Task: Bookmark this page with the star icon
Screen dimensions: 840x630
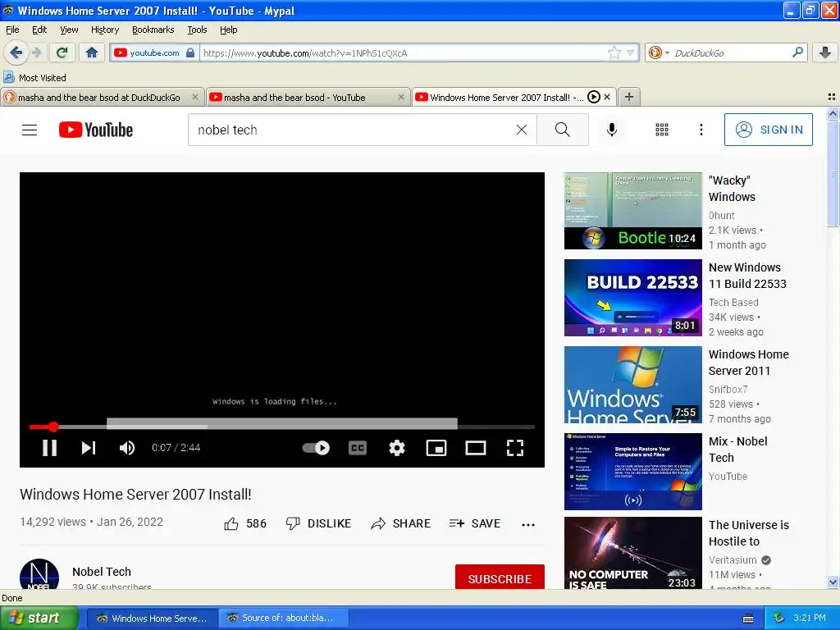Action: point(614,52)
